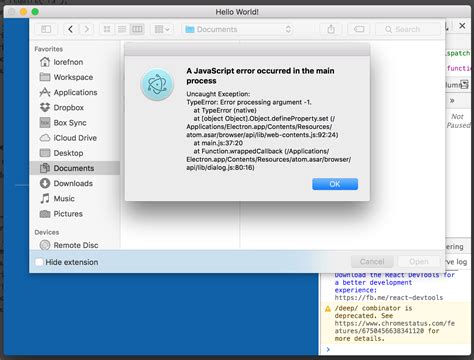Click the 'Hello World!' window title
This screenshot has height=360, width=474.
[237, 12]
